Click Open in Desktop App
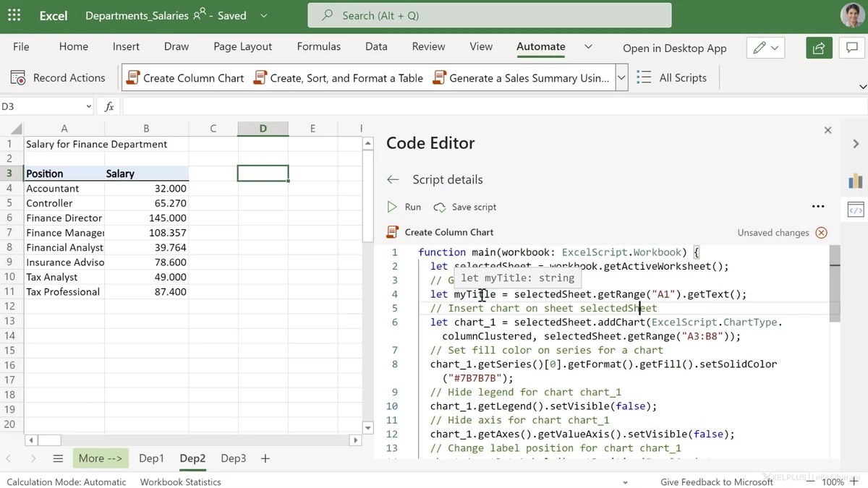Screen dimensions: 868x488 click(674, 48)
